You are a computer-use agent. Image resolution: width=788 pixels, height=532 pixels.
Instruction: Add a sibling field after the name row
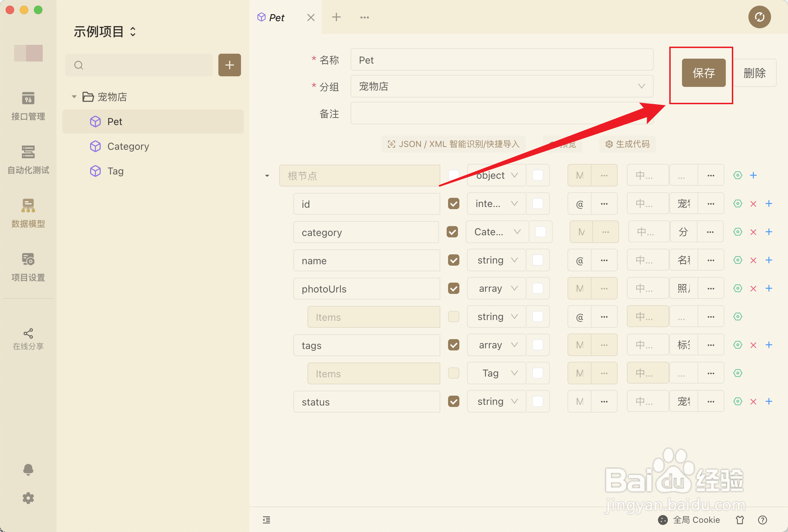pyautogui.click(x=769, y=260)
